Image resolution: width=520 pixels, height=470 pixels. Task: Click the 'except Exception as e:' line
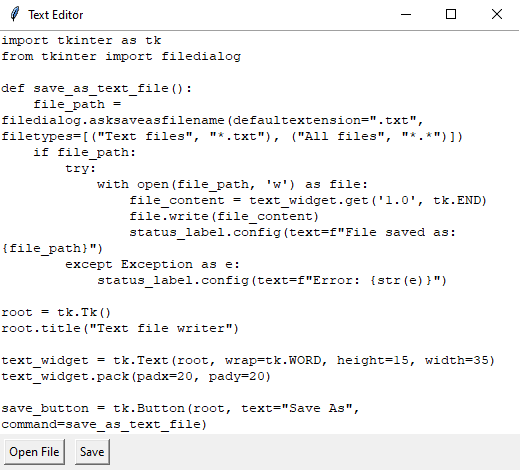click(152, 264)
